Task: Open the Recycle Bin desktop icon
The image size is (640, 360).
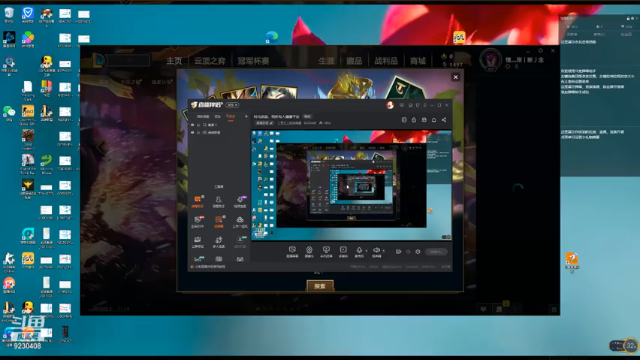Action: coord(9,15)
